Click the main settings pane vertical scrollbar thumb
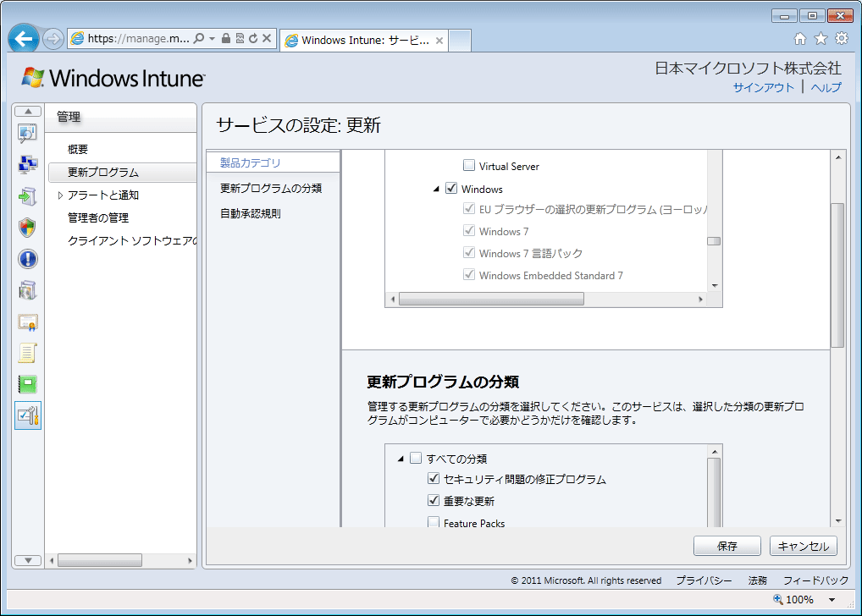This screenshot has height=616, width=862. pos(837,275)
